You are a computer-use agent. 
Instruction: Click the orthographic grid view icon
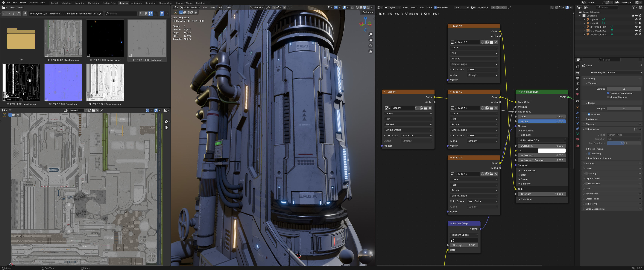coord(371,51)
